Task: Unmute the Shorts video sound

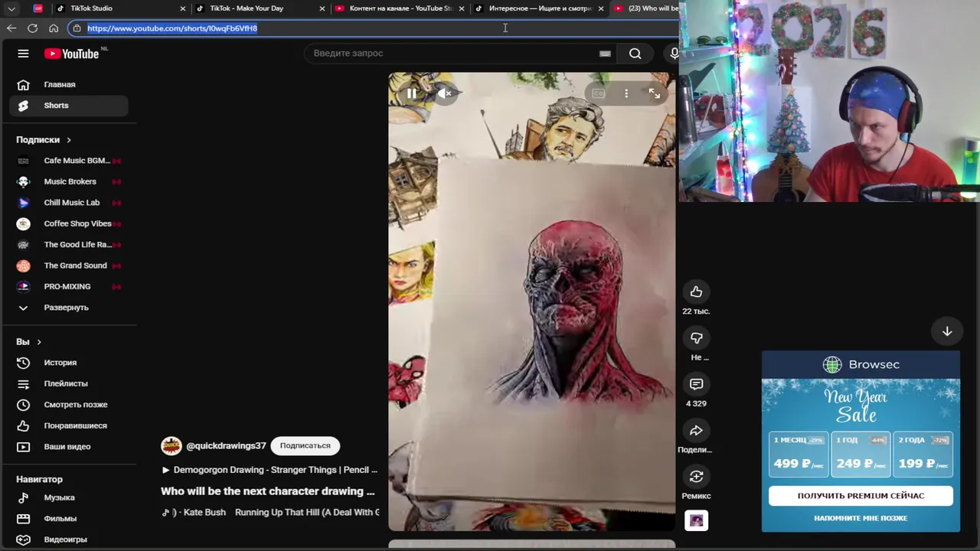Action: [x=445, y=93]
